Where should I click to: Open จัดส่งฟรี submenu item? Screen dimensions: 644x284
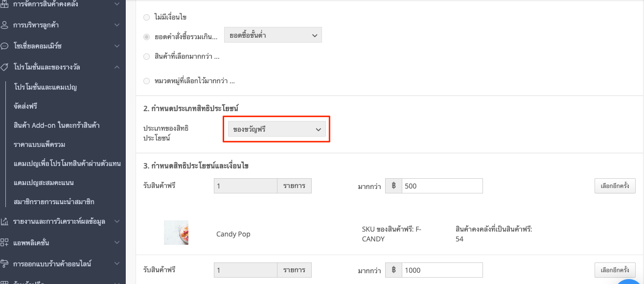click(25, 106)
